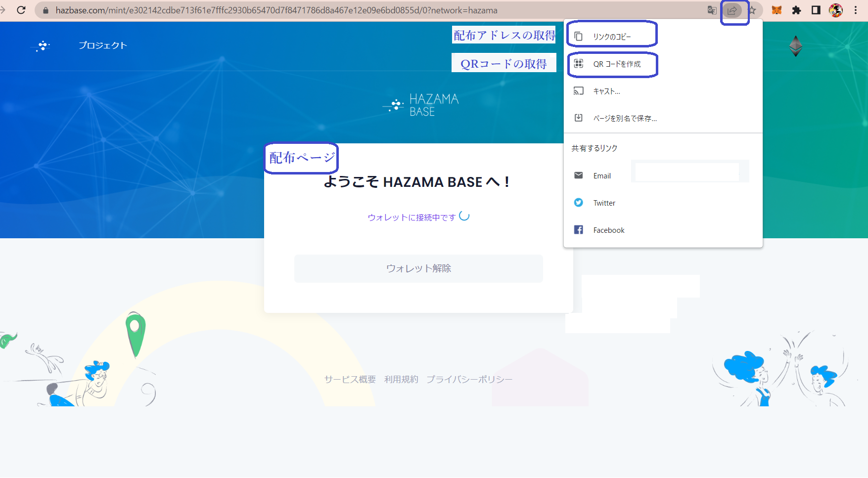Open the Extensions puzzle icon

796,10
